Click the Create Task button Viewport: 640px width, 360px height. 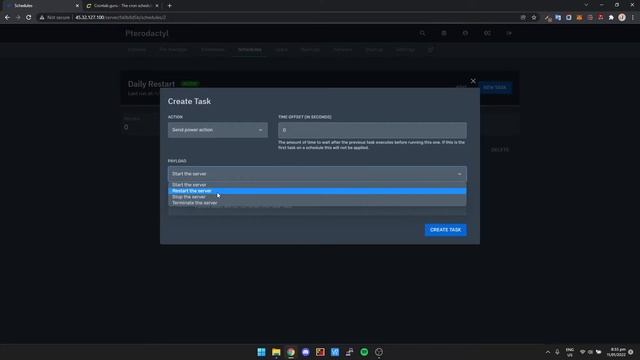445,230
